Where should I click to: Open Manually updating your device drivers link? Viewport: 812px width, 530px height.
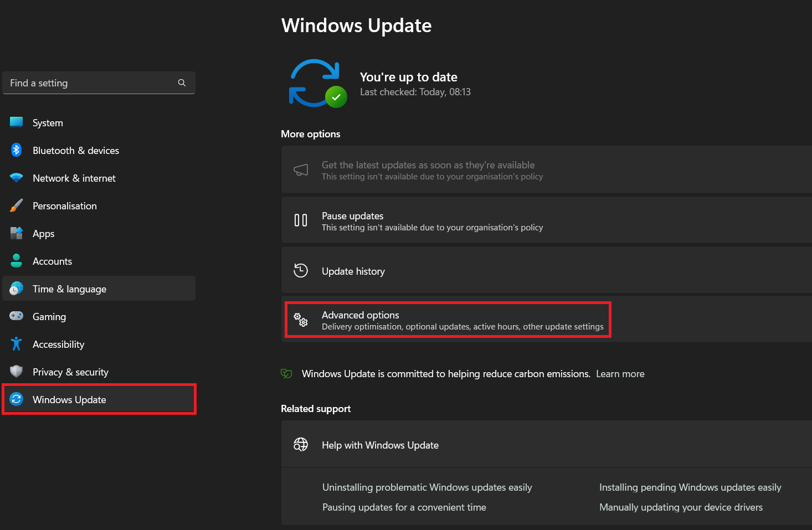(x=681, y=507)
